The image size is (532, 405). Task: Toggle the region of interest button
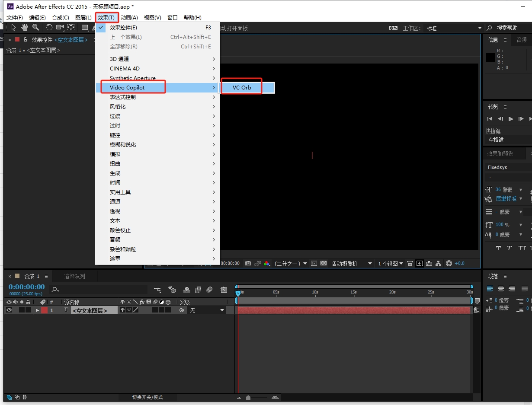[314, 263]
